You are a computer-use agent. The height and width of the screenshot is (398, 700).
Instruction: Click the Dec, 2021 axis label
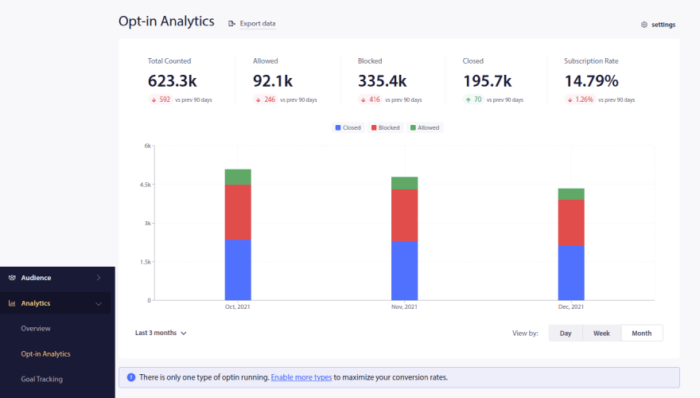click(x=571, y=307)
